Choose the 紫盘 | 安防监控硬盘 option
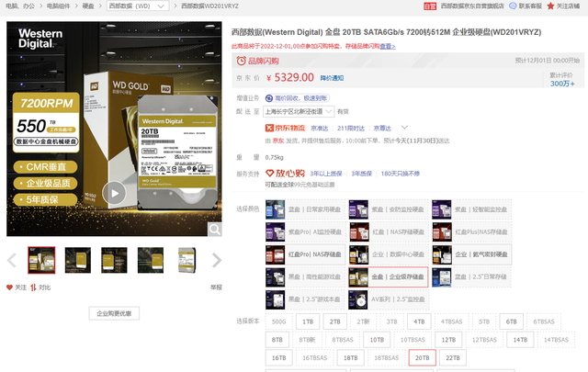The image size is (588, 372). pos(388,209)
